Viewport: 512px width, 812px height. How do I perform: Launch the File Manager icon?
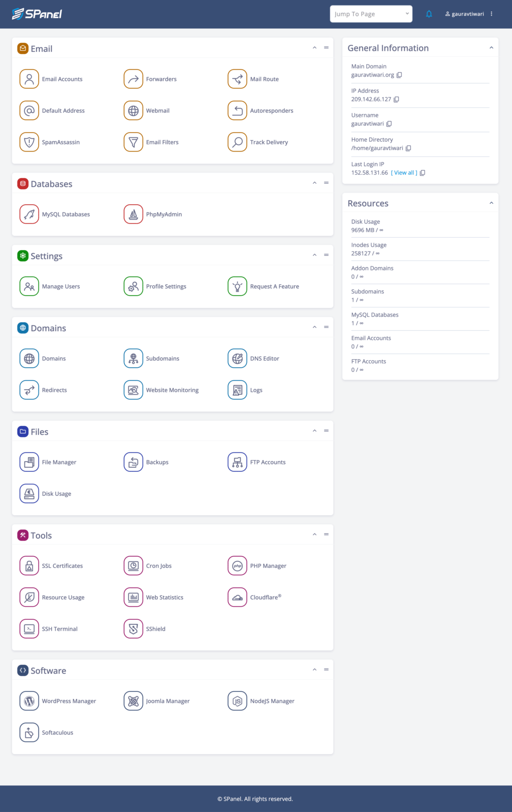(x=29, y=462)
